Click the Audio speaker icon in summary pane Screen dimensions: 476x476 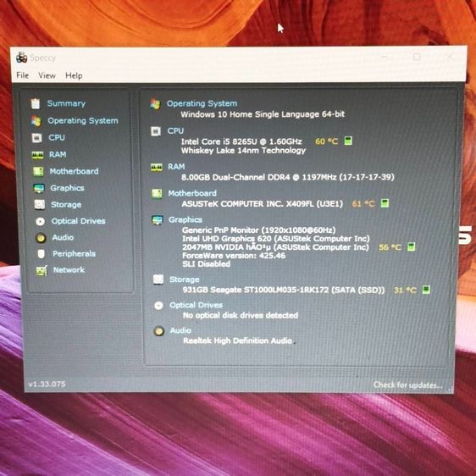coord(158,331)
